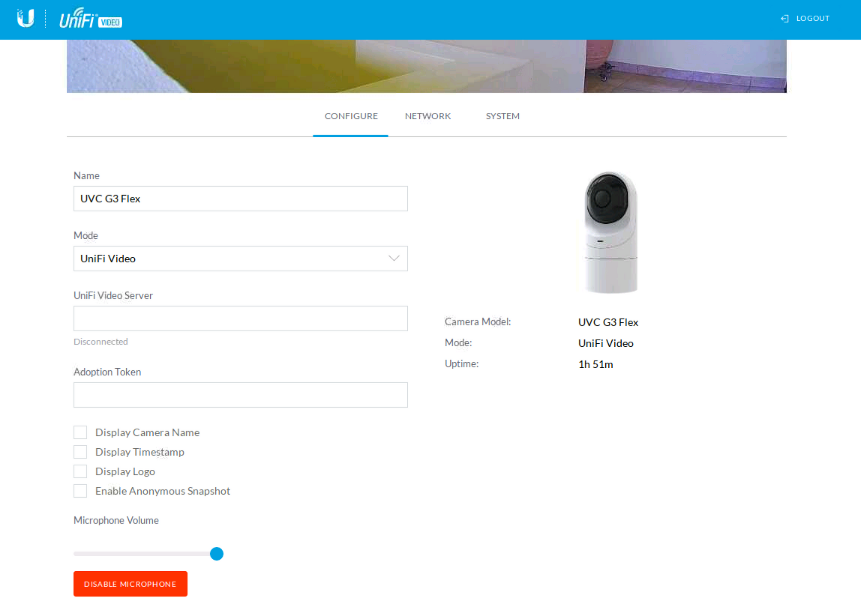Click the UVC G3 Flex camera image
The image size is (861, 616).
[x=610, y=232]
